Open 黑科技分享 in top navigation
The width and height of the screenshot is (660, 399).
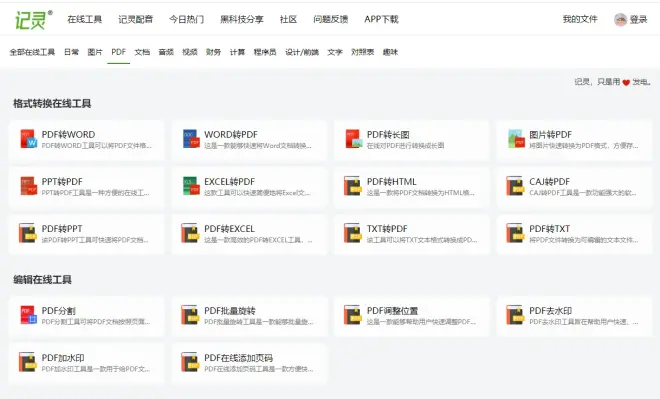242,19
